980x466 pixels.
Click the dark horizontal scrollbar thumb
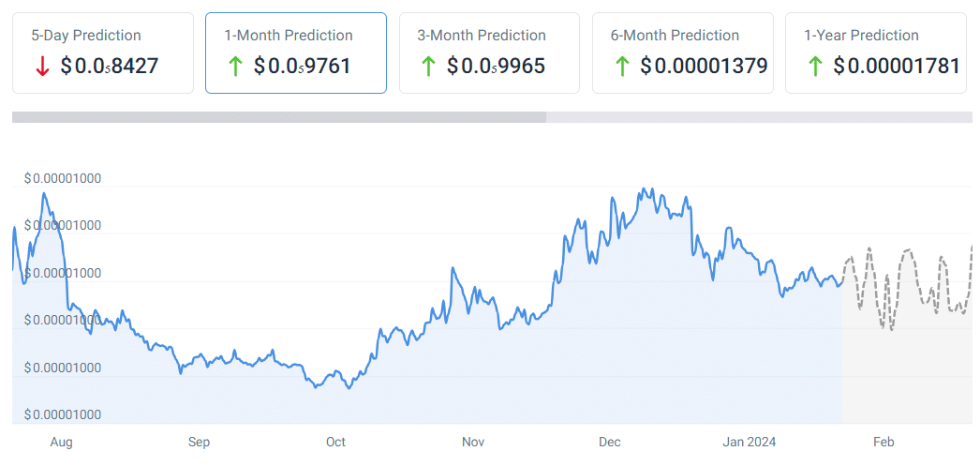(x=278, y=117)
